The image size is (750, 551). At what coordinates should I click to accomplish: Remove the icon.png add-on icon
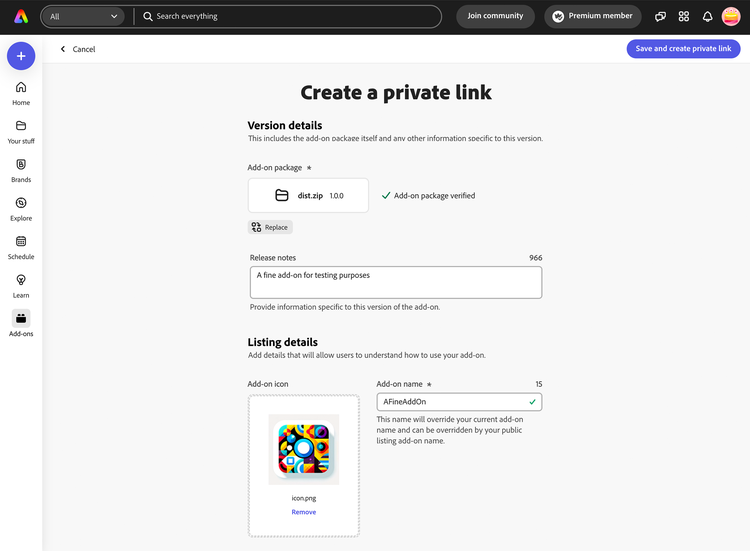point(304,512)
